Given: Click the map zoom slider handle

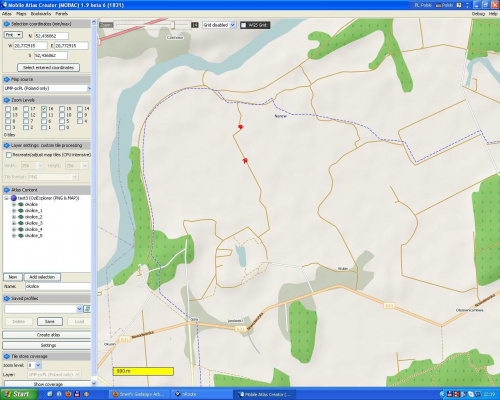Looking at the screenshot, I should coord(173,25).
